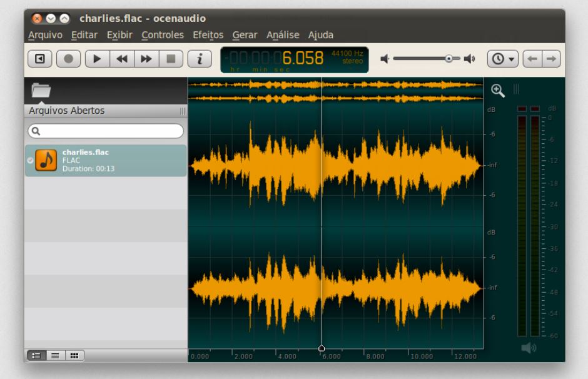
Task: Click the 10.000 mark on the time ruler
Action: point(422,356)
